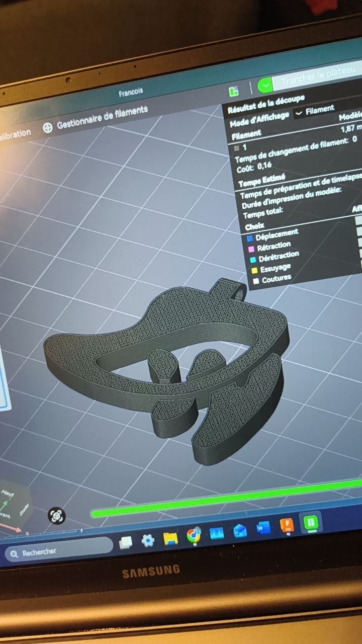Screen dimensions: 362x644
Task: Click the green horizontal layer slider bar
Action: pos(226,499)
